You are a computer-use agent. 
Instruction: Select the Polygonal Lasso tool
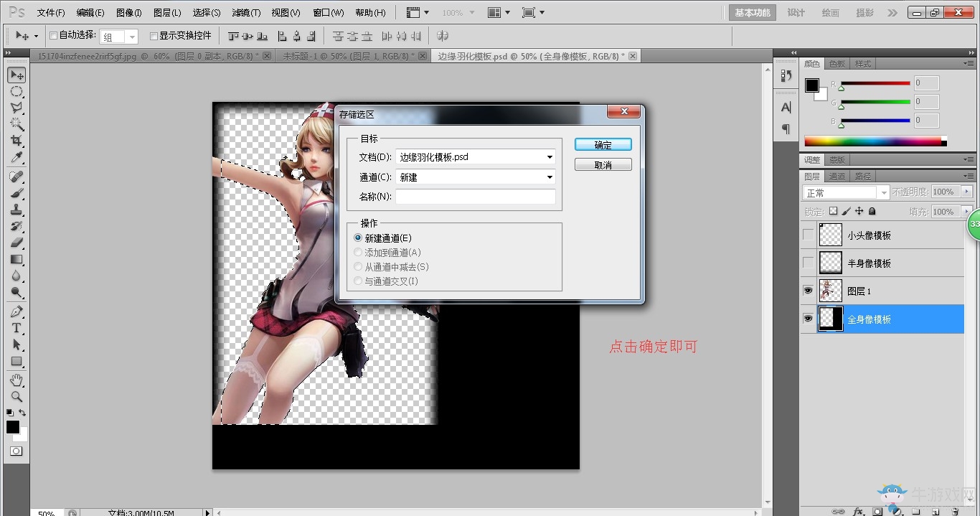point(17,108)
